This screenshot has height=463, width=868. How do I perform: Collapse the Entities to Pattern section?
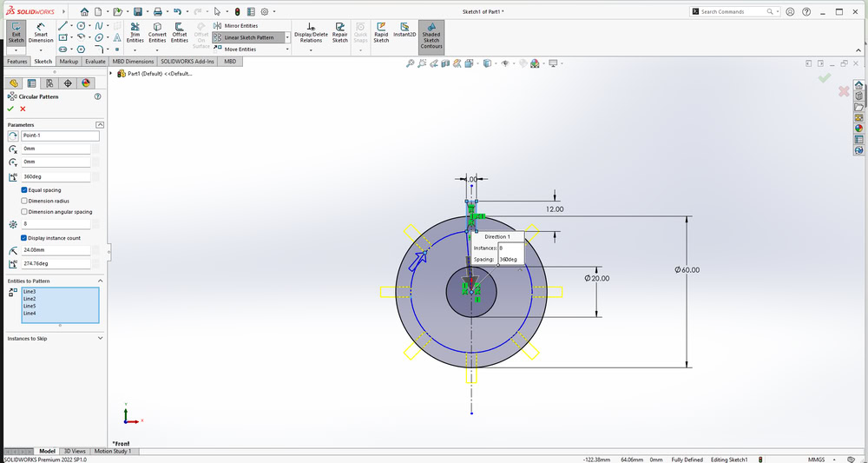(x=100, y=281)
